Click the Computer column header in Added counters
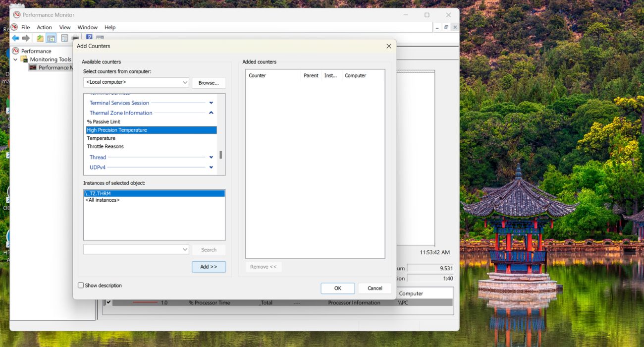 coord(363,76)
